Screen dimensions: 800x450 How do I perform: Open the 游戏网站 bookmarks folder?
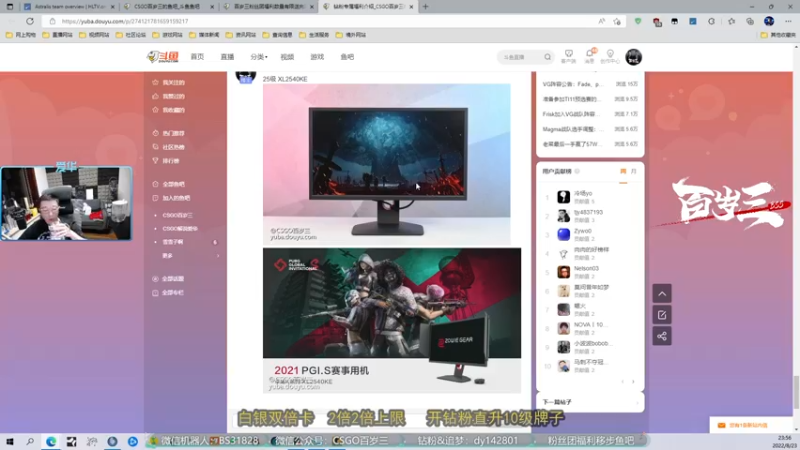pyautogui.click(x=168, y=35)
